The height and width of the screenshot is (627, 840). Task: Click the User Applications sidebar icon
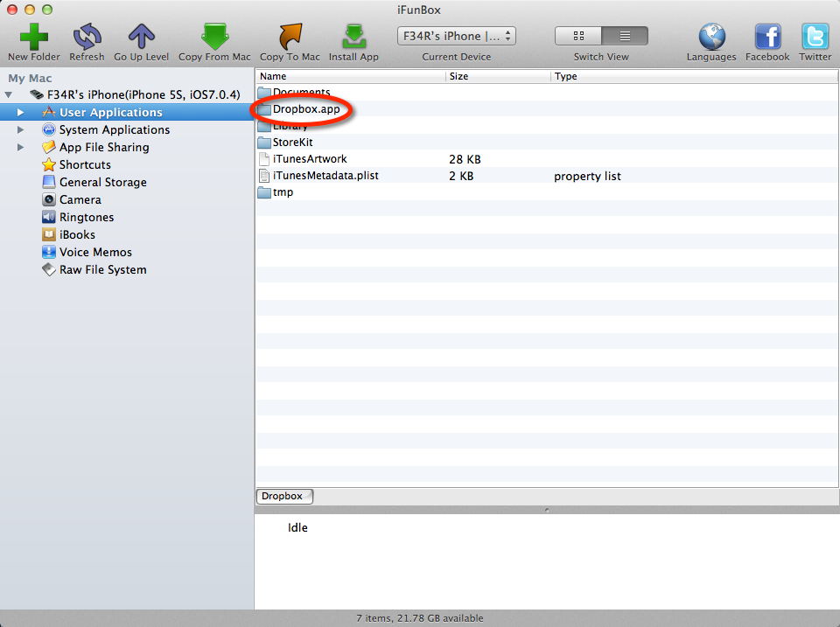pyautogui.click(x=49, y=112)
